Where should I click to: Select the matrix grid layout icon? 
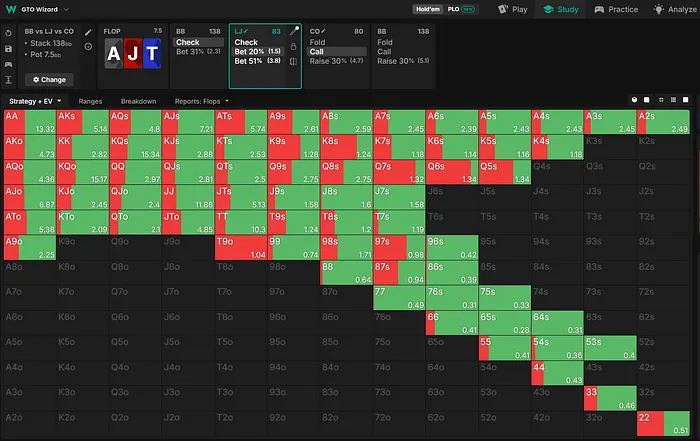click(673, 100)
